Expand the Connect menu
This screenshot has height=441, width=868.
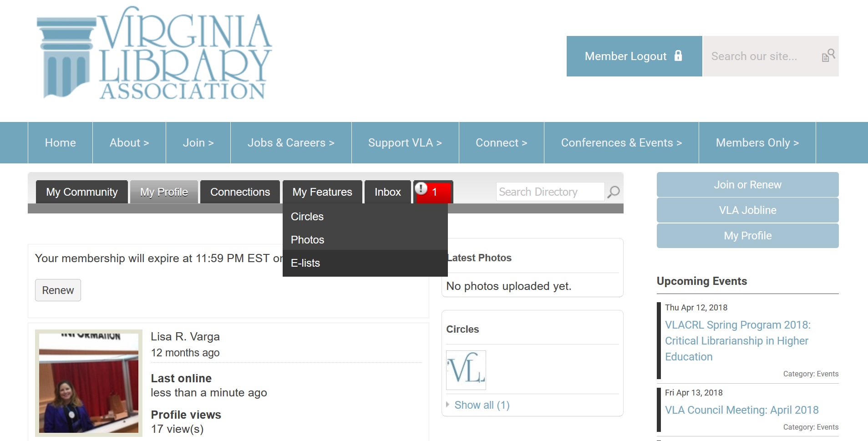(x=502, y=142)
